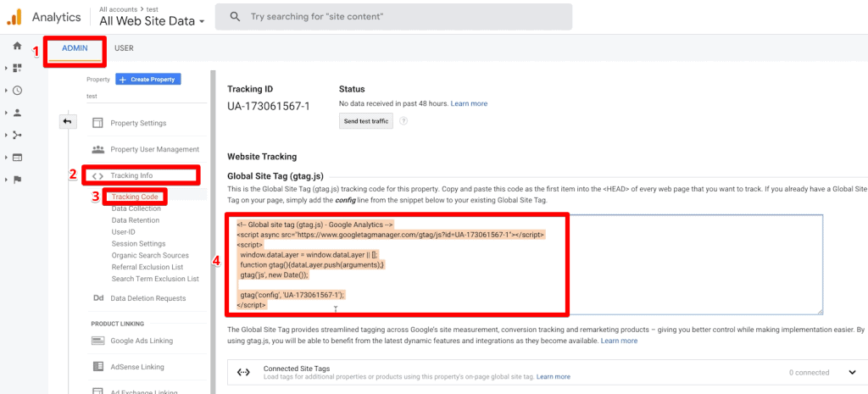
Task: Open Learn more link after gtag.js description
Action: pos(619,341)
